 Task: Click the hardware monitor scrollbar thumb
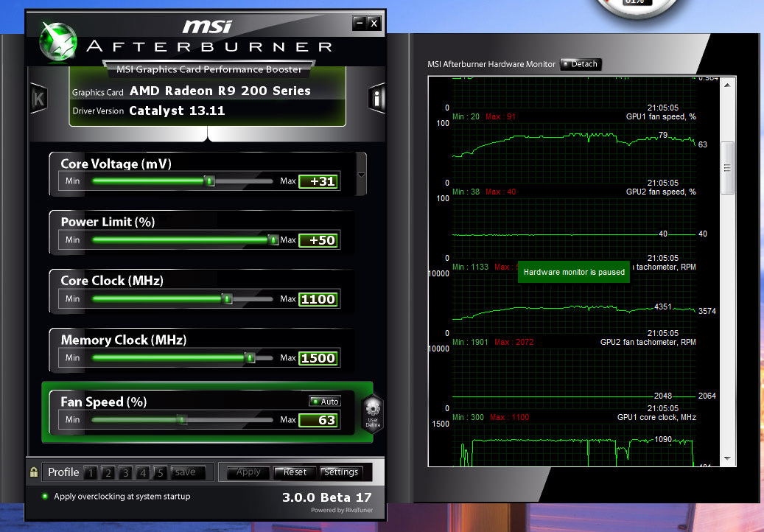pos(727,168)
